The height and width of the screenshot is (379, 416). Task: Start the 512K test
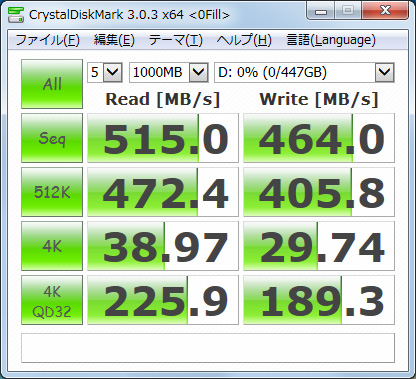[52, 192]
